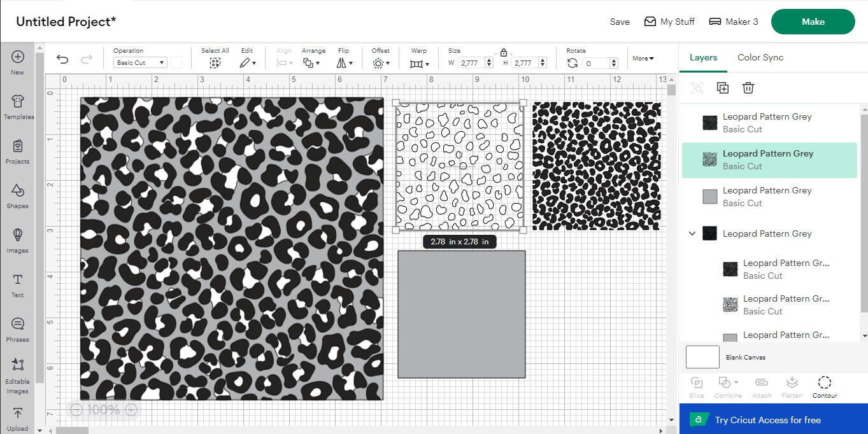Duplicate the selected layer
Image resolution: width=868 pixels, height=434 pixels.
[x=723, y=88]
